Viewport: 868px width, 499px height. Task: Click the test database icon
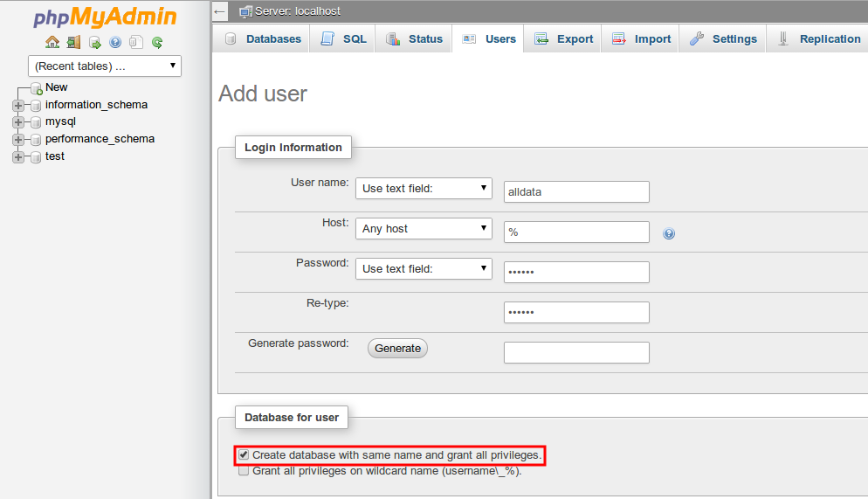[x=36, y=156]
